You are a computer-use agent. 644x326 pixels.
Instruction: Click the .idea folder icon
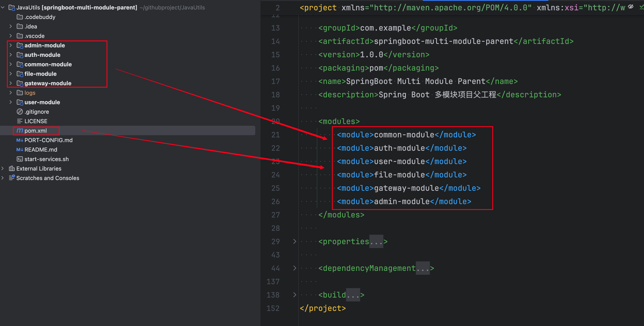20,26
